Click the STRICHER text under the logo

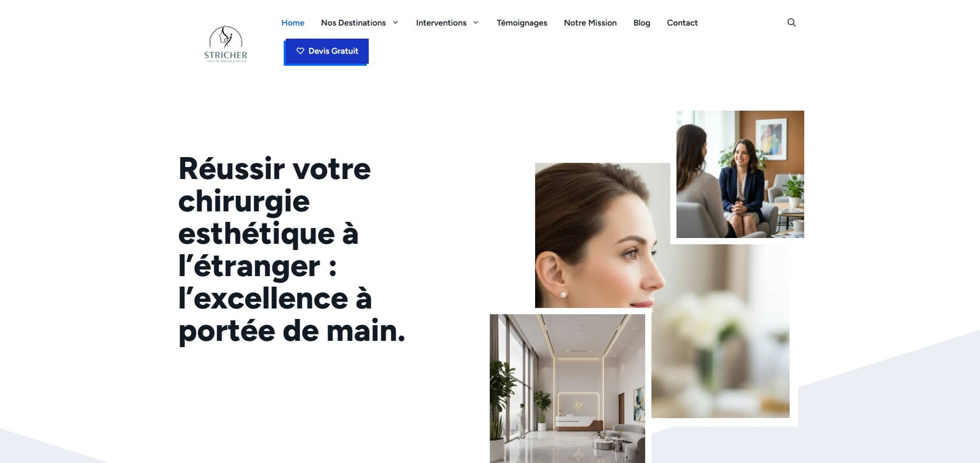click(226, 55)
